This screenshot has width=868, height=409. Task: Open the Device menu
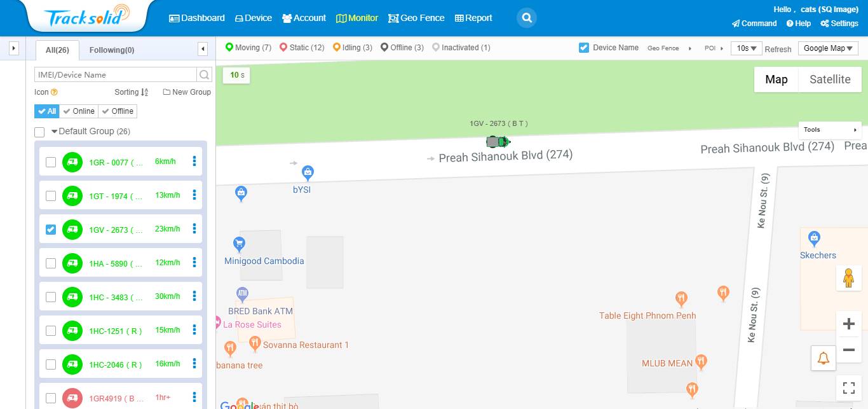click(x=254, y=18)
